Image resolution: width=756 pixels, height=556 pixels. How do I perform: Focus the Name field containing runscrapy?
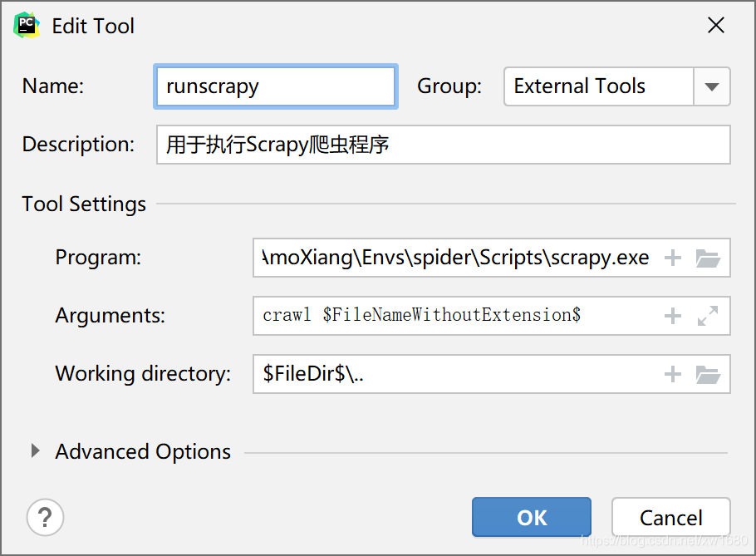pyautogui.click(x=276, y=86)
